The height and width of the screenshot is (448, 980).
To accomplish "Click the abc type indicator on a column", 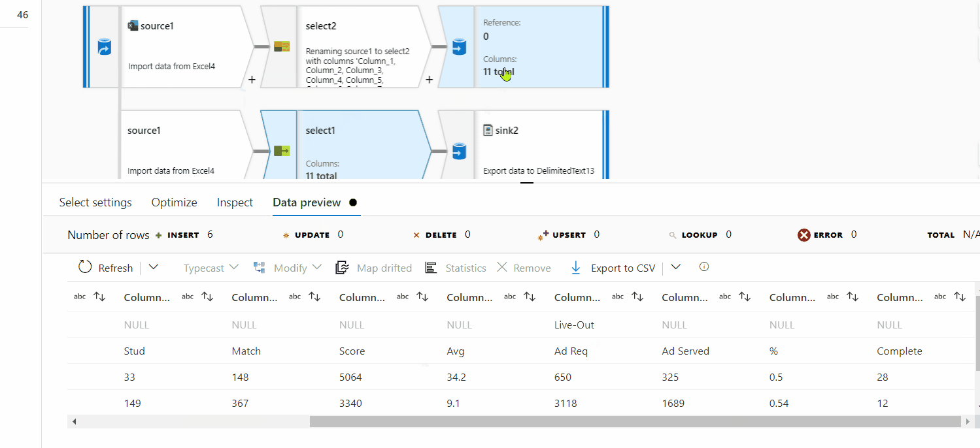I will pyautogui.click(x=79, y=296).
